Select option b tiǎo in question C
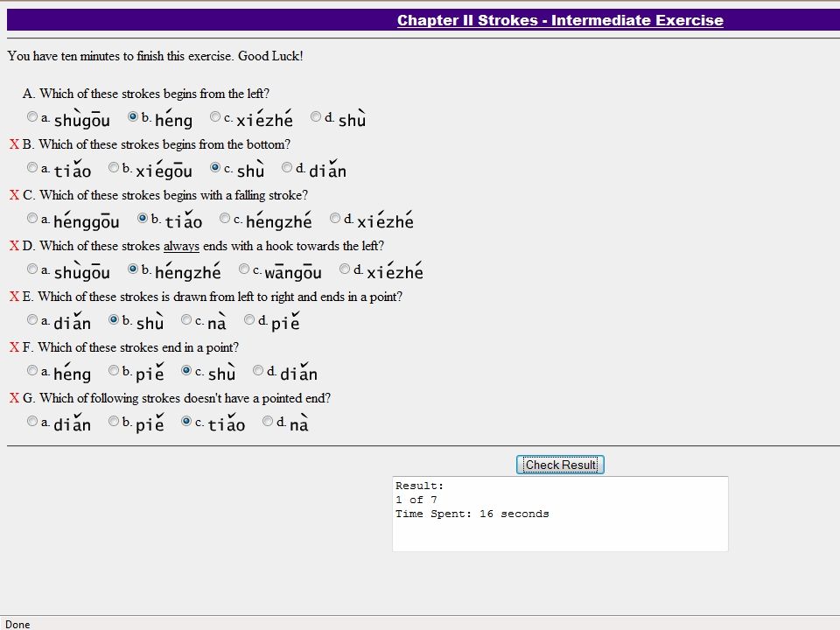840x630 pixels. pyautogui.click(x=143, y=218)
